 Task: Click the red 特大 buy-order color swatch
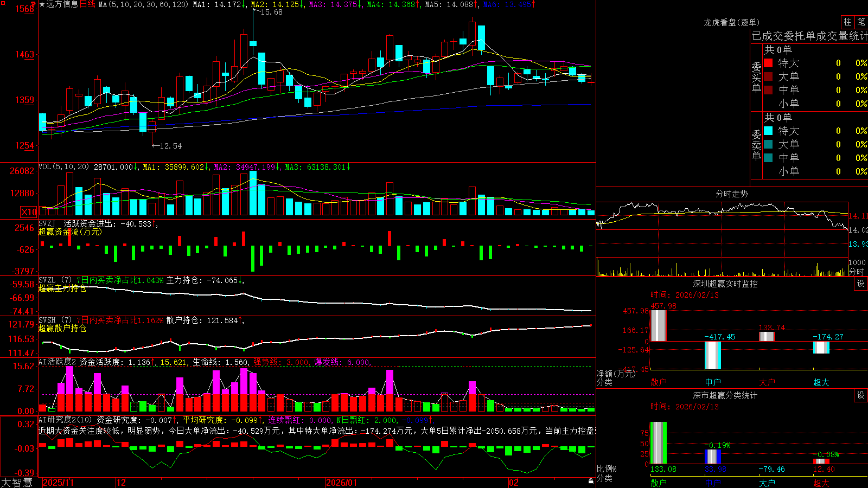tap(768, 63)
